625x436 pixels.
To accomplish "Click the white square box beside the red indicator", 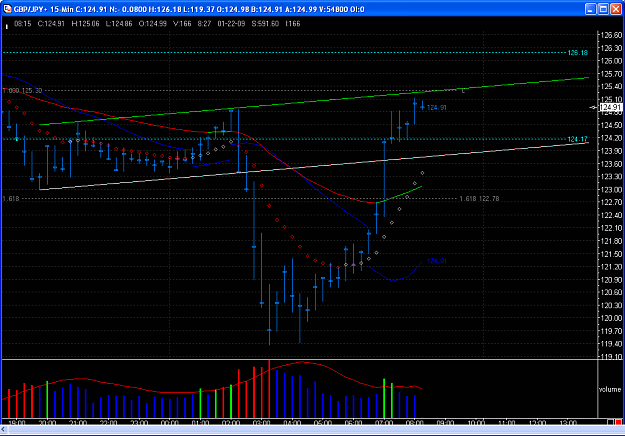I will tap(610, 422).
